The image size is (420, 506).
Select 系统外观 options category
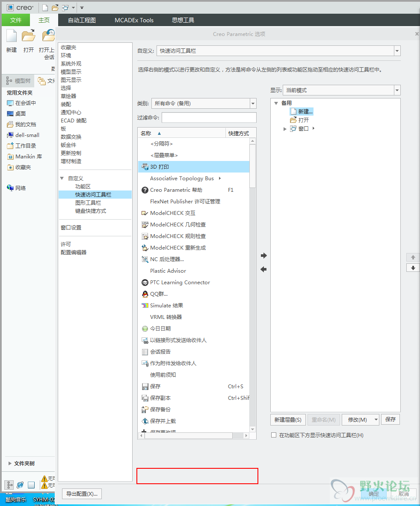tap(71, 64)
